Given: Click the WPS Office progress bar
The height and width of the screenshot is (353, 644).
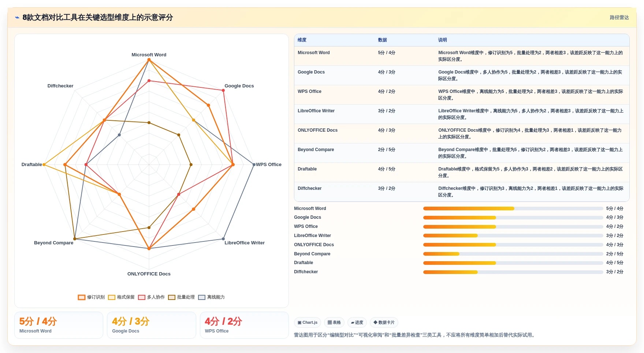Looking at the screenshot, I should (x=513, y=227).
